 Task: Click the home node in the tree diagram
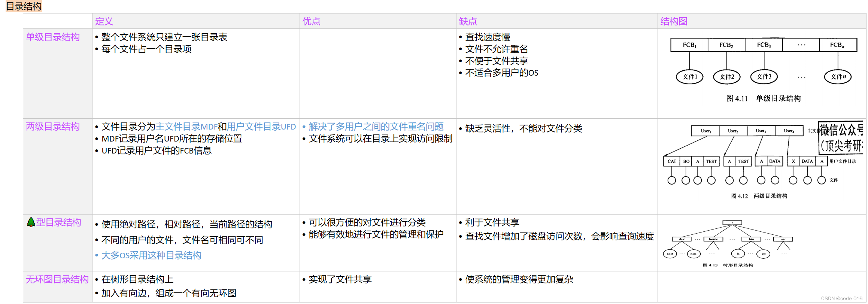pos(713,239)
